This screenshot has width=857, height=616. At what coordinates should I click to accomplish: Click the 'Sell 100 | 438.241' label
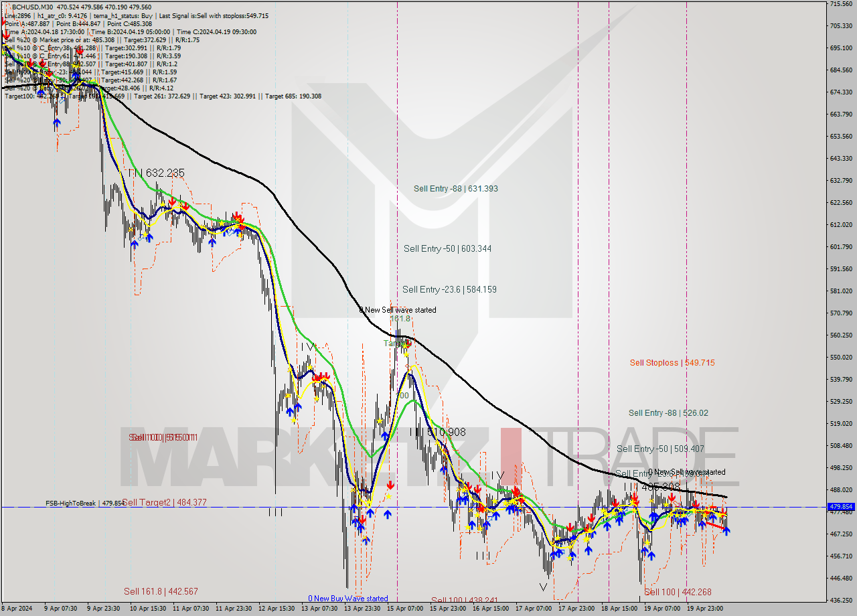pyautogui.click(x=465, y=601)
